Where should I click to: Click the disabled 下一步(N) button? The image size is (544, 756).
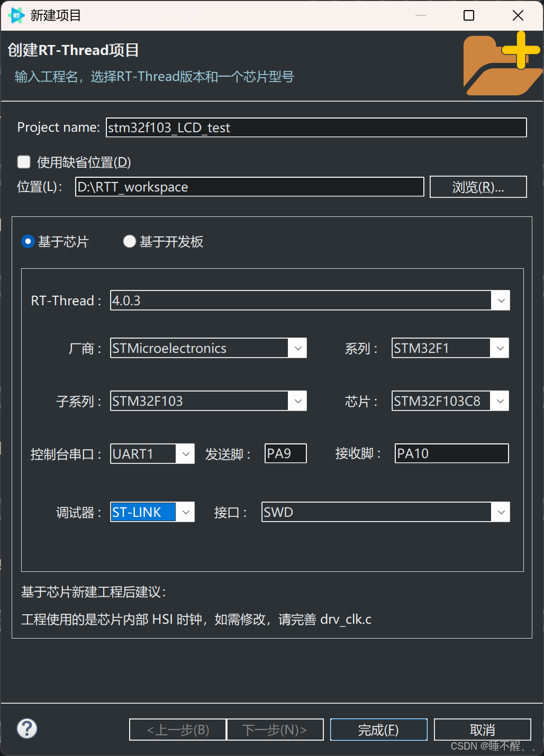coord(275,730)
